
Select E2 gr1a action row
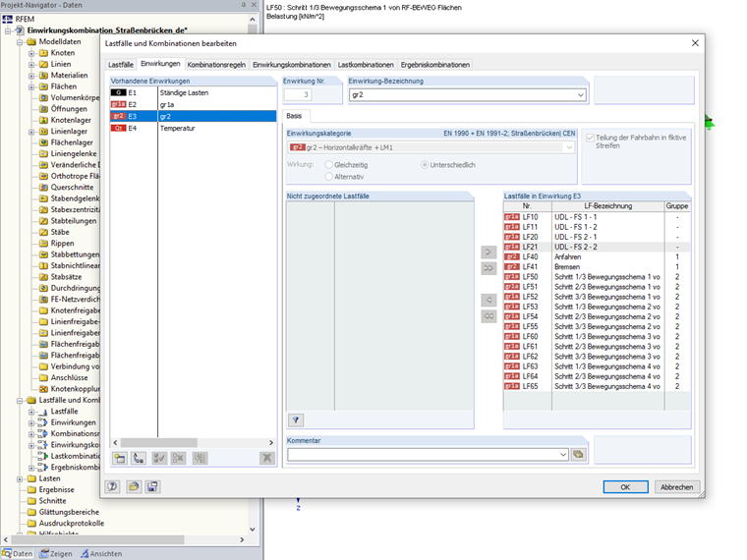click(x=193, y=105)
